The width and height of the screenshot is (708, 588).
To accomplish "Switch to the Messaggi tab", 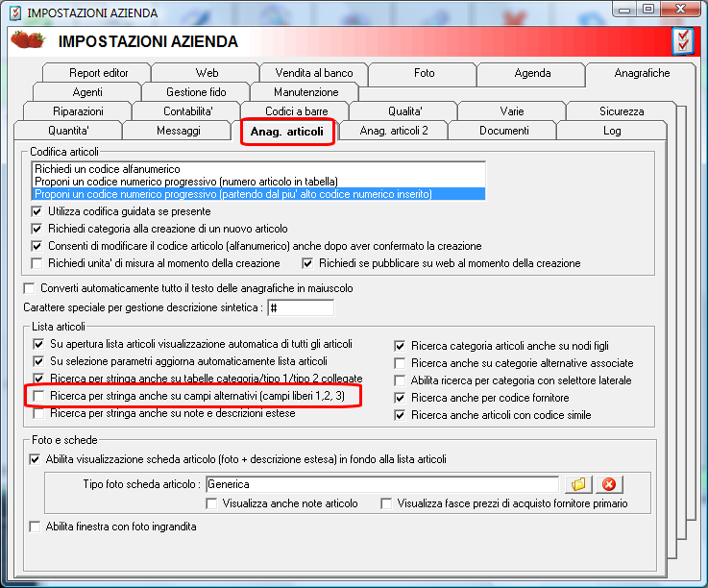I will tap(178, 131).
